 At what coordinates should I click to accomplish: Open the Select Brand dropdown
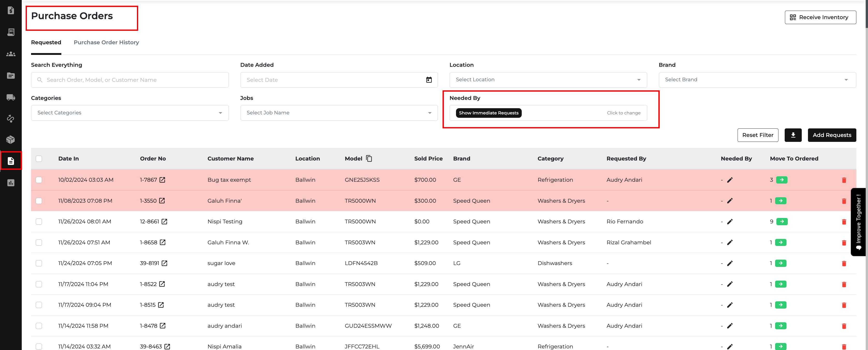pos(757,80)
